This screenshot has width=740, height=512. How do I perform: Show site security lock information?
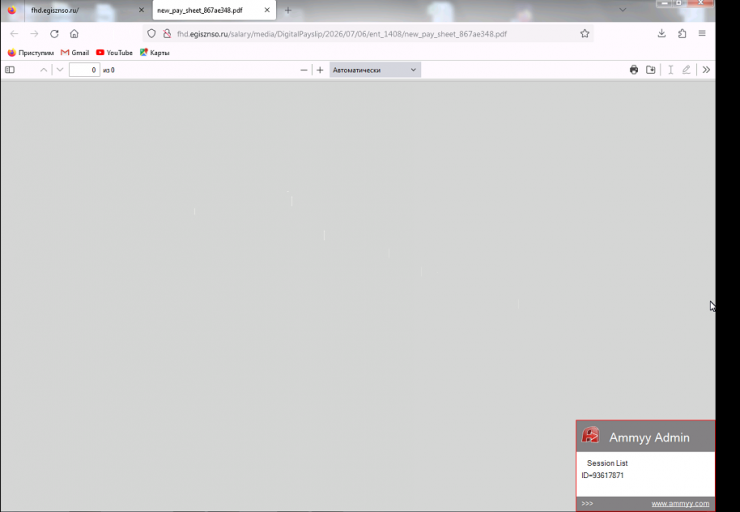click(167, 34)
